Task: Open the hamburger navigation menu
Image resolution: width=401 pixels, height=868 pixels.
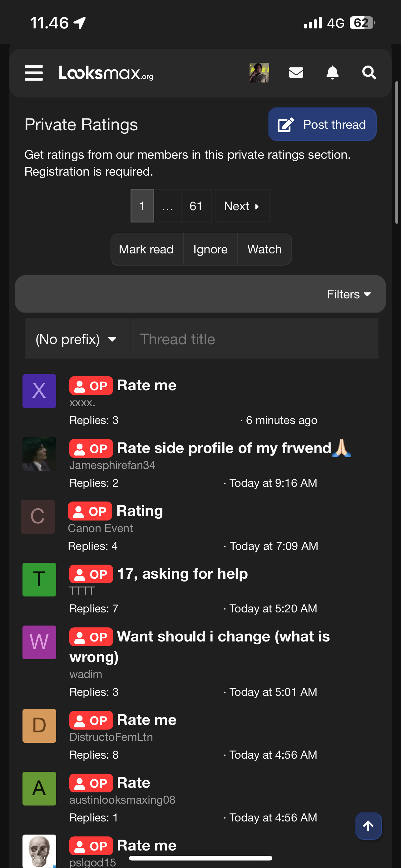Action: (x=34, y=73)
